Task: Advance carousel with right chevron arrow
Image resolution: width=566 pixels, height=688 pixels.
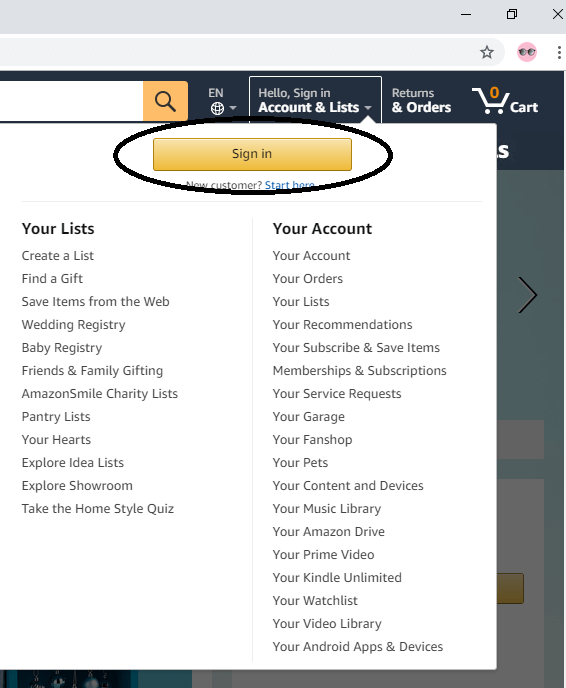Action: pyautogui.click(x=527, y=295)
